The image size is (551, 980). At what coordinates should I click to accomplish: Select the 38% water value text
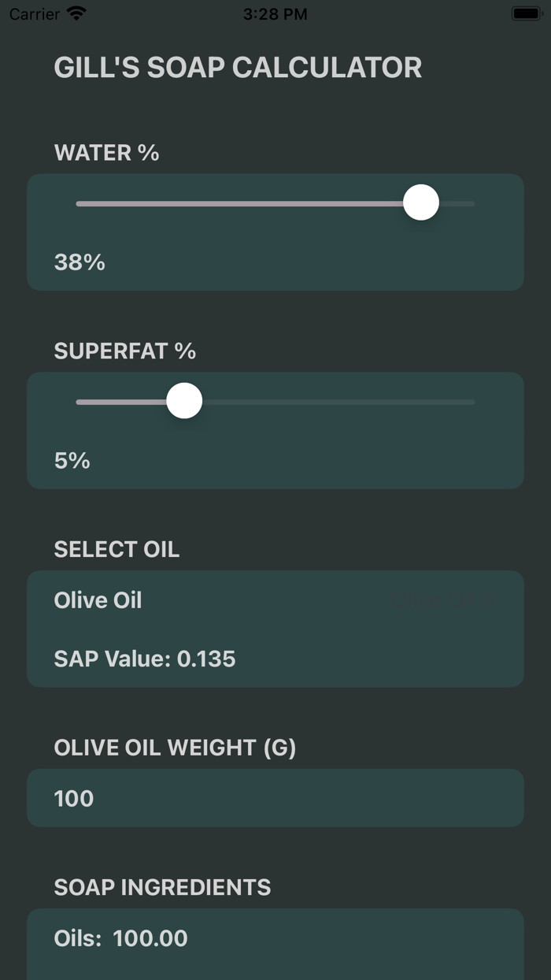79,262
